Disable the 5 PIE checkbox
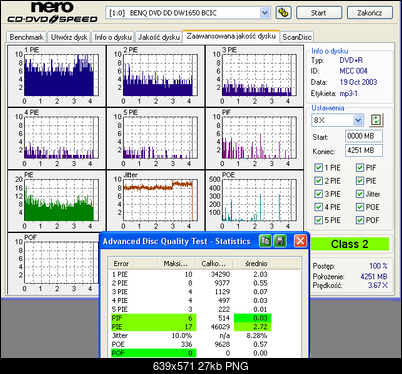Screen dimensions: 402x374 point(319,220)
